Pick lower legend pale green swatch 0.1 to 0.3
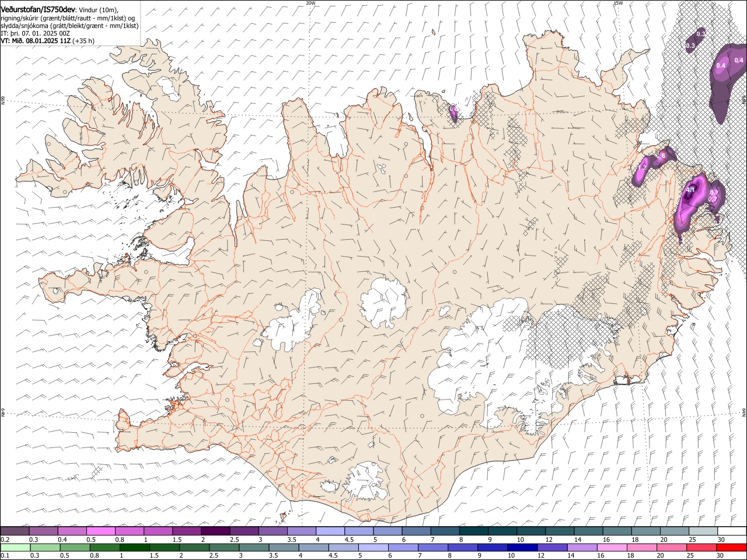This screenshot has width=747, height=560. (15, 547)
